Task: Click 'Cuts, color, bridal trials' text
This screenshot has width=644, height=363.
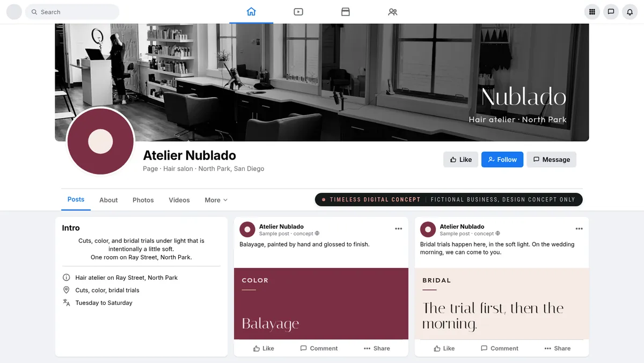Action: [107, 290]
